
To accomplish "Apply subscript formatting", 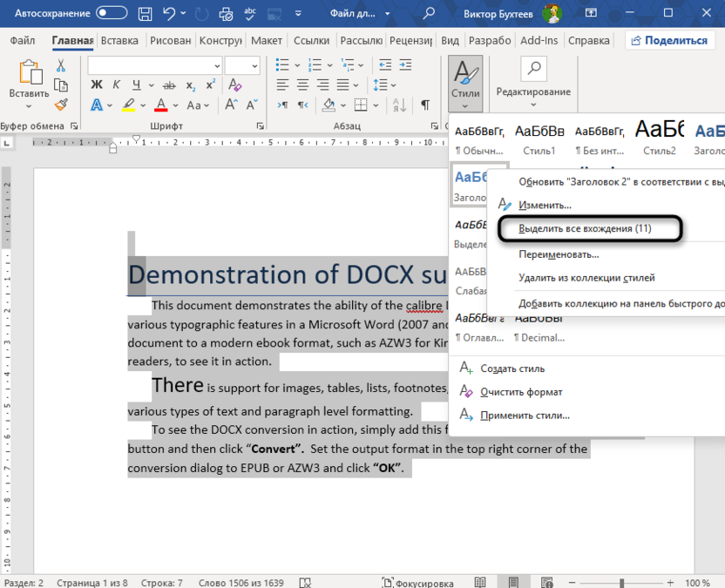I will click(x=191, y=84).
